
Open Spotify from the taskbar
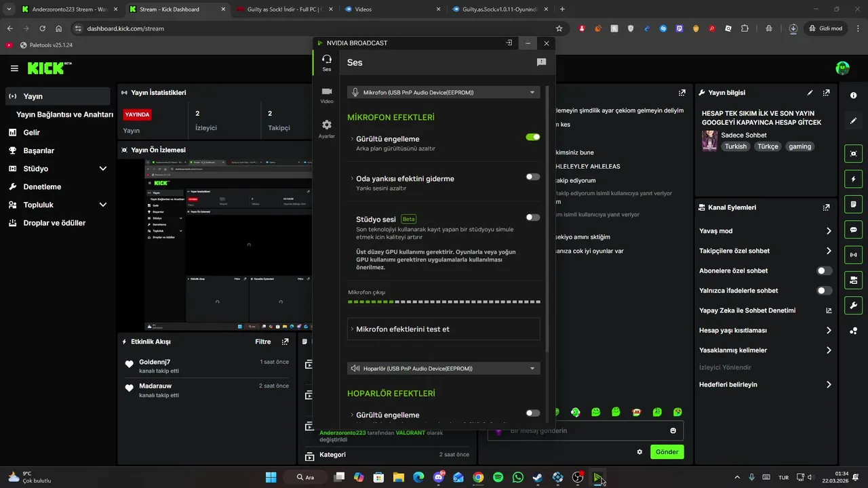(x=498, y=477)
